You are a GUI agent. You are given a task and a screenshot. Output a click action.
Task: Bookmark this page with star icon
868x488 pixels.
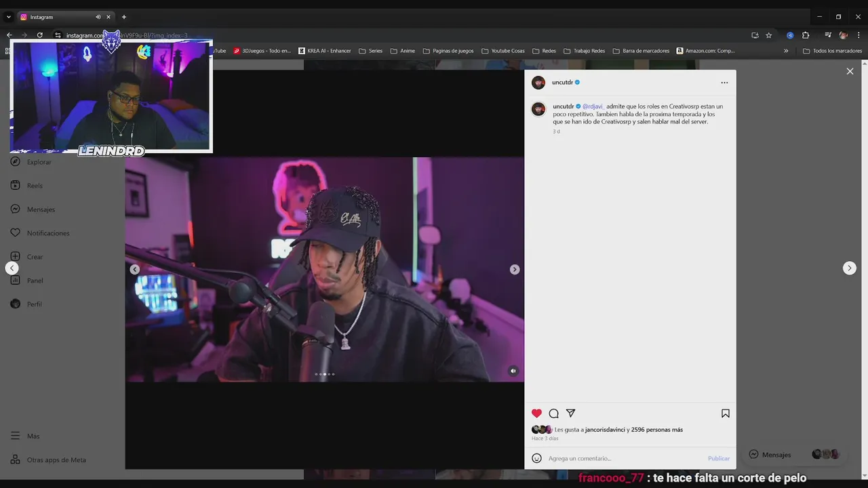(x=769, y=35)
